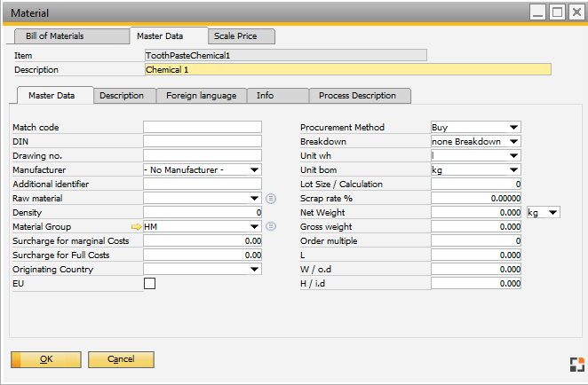Maximize the Material window
588x385 pixels.
pyautogui.click(x=557, y=12)
